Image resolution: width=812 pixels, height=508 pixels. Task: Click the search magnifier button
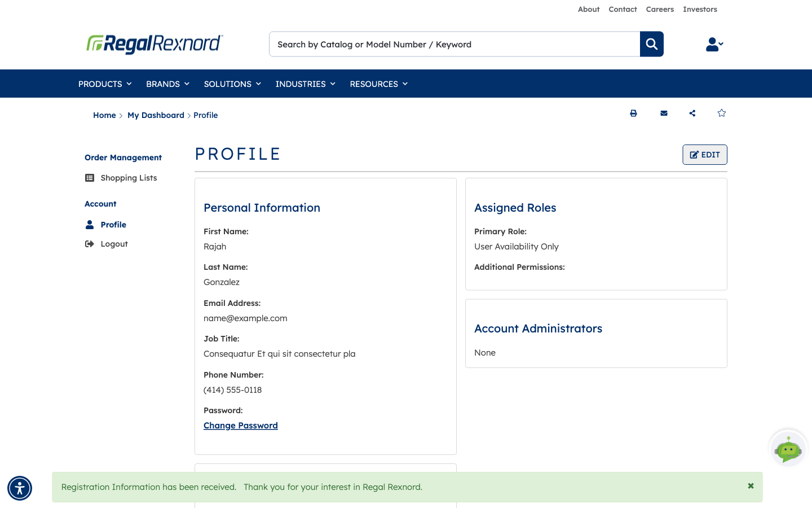[x=651, y=44]
